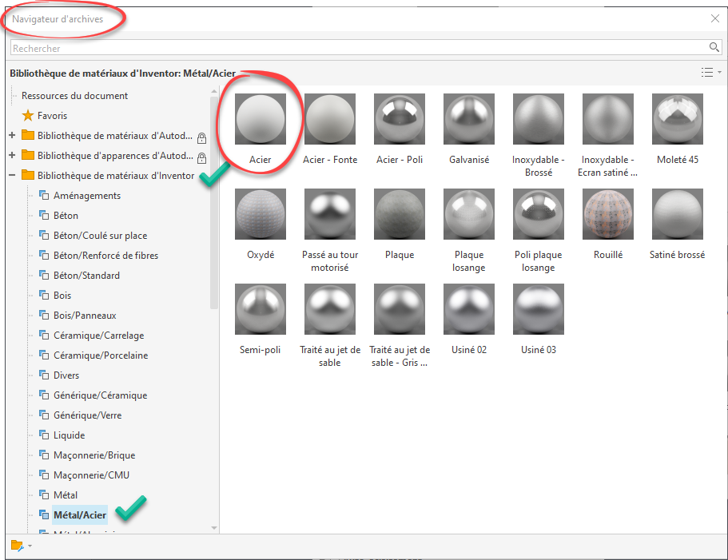Image resolution: width=728 pixels, height=560 pixels.
Task: Open the Générique/Verre category
Action: tap(87, 415)
